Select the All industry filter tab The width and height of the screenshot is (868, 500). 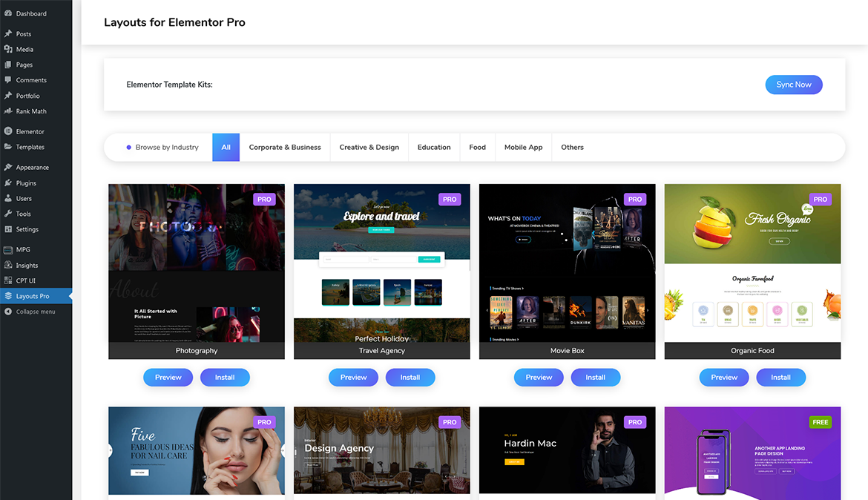pyautogui.click(x=226, y=148)
